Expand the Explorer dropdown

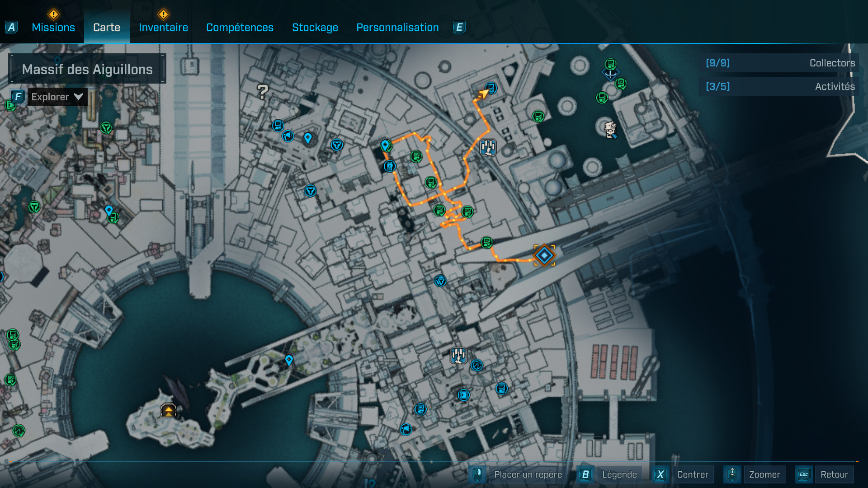point(57,97)
